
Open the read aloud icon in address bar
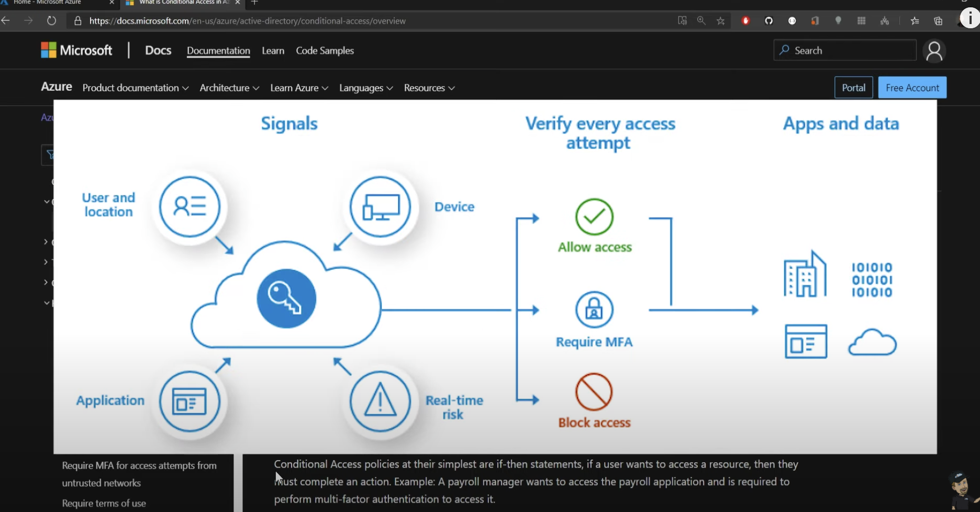tap(682, 21)
